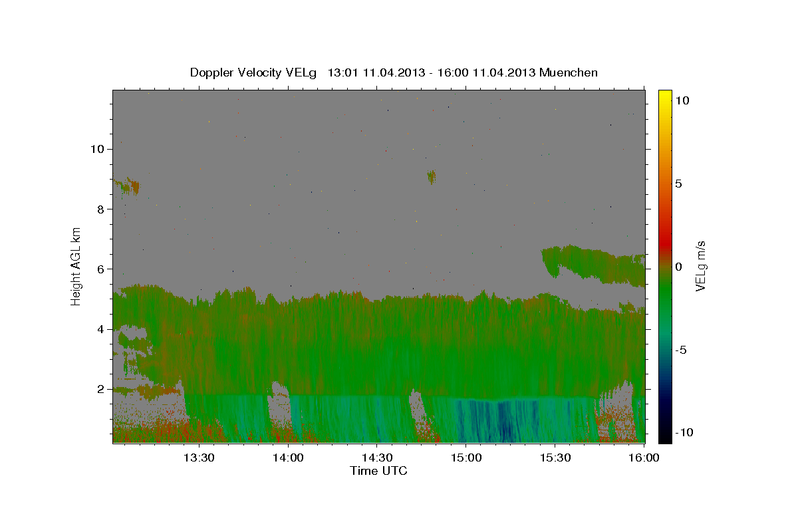Click the colorbar value -5

click(680, 350)
